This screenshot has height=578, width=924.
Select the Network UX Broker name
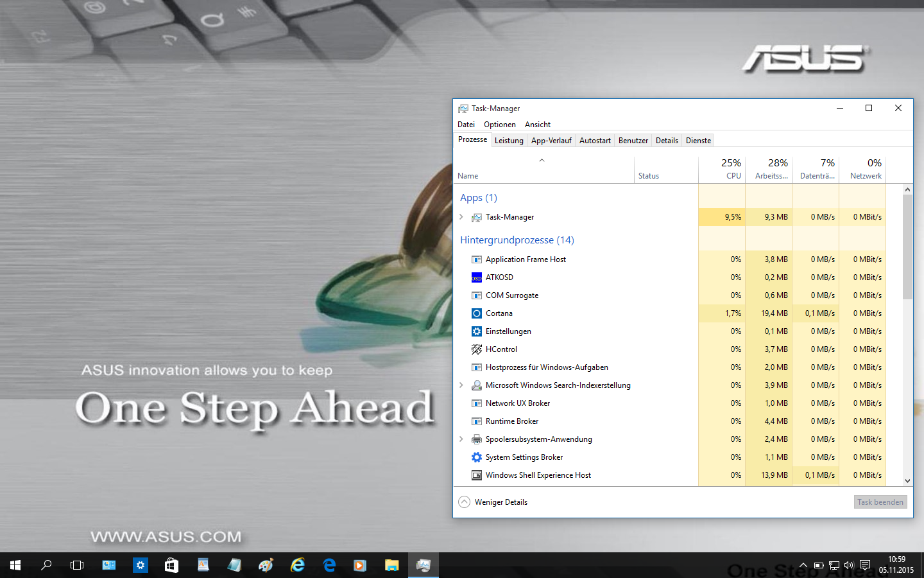[518, 403]
